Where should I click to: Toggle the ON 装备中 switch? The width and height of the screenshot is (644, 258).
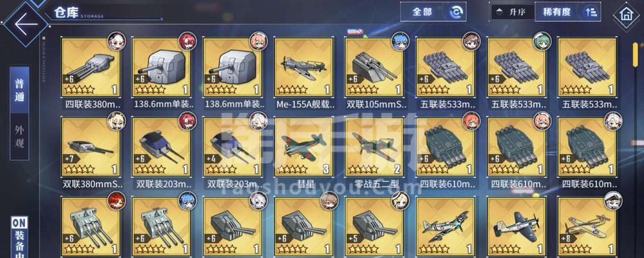coord(19,237)
